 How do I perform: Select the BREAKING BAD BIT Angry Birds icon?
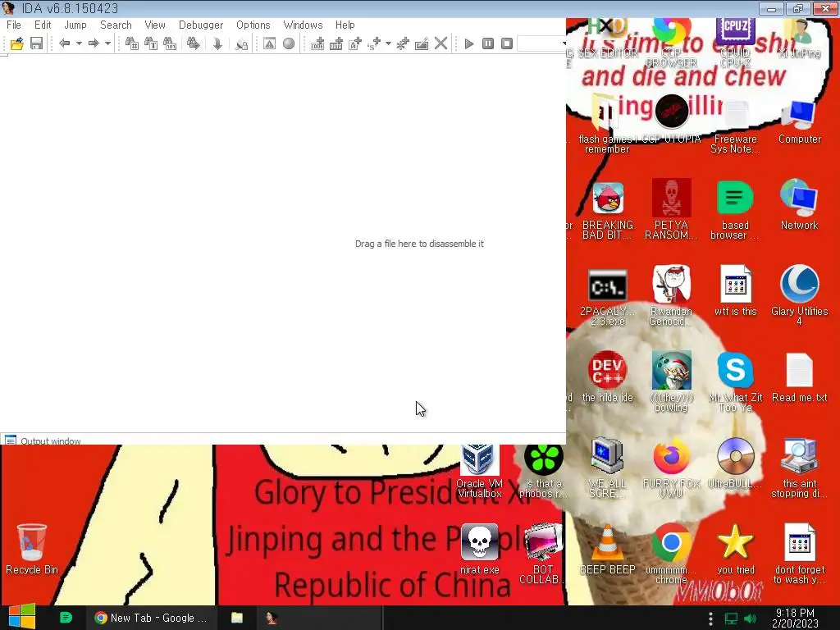(608, 211)
